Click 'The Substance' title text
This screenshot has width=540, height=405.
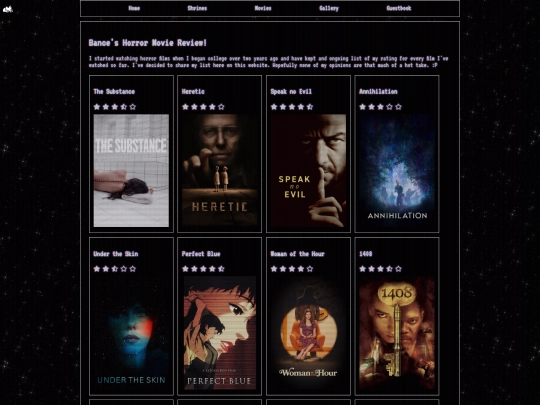coord(114,92)
